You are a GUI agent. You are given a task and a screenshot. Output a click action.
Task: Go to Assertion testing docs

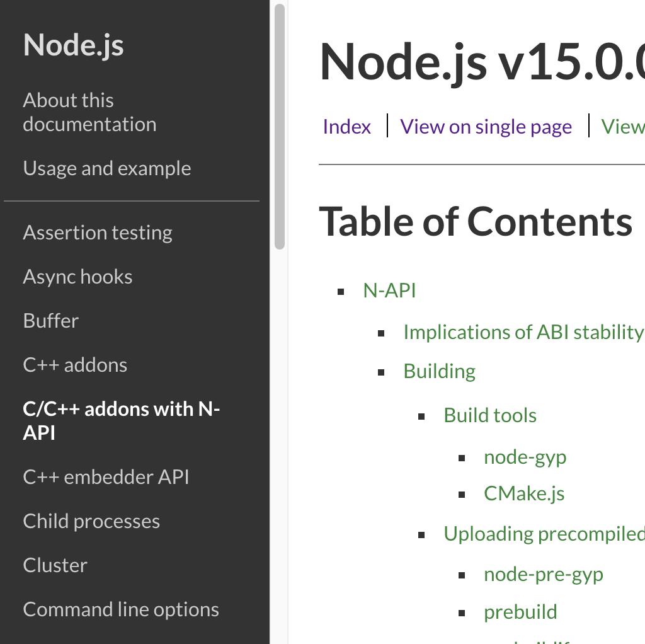98,233
